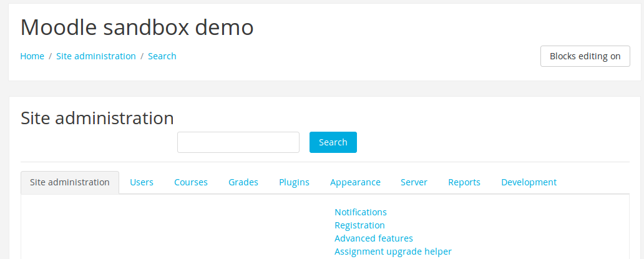Go to the Appearance tab
Image resolution: width=644 pixels, height=259 pixels.
355,182
